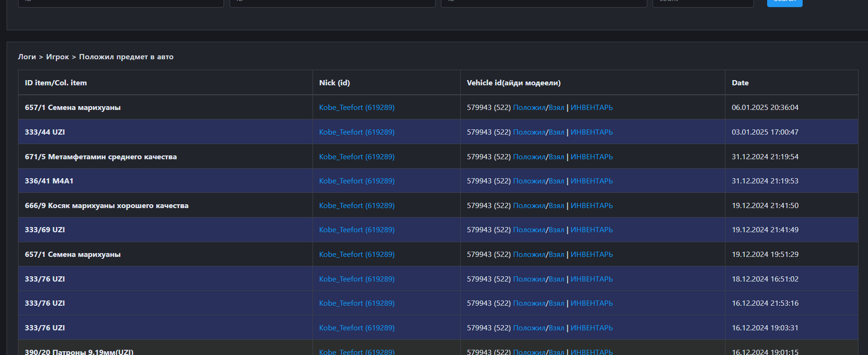Go to Логи in the breadcrumb
Screen dimensions: 868x355
point(27,57)
